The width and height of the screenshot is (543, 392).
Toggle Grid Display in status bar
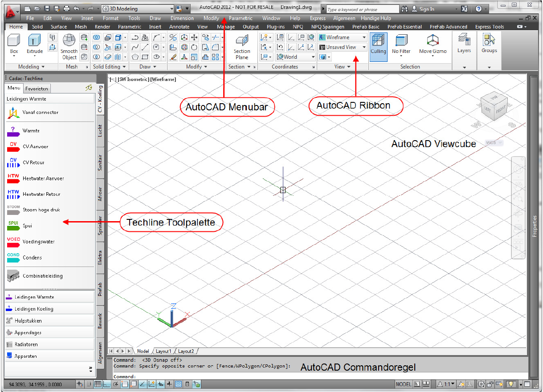[x=97, y=384]
